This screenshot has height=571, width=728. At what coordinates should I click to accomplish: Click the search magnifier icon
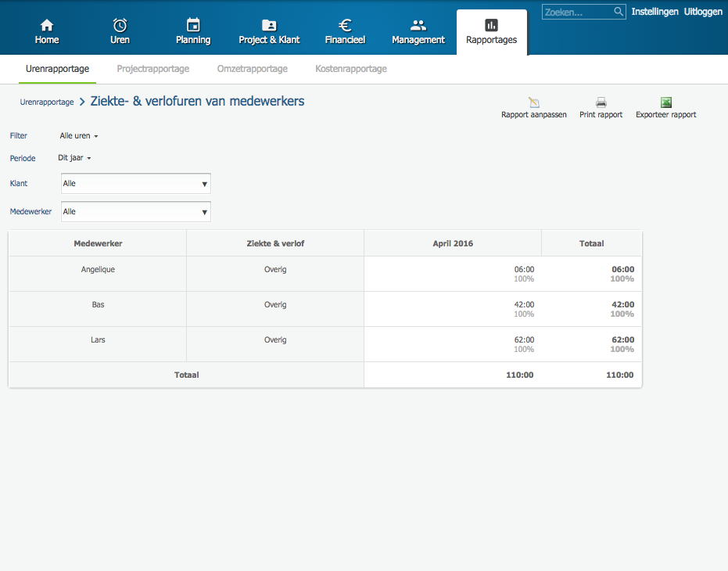click(x=619, y=12)
